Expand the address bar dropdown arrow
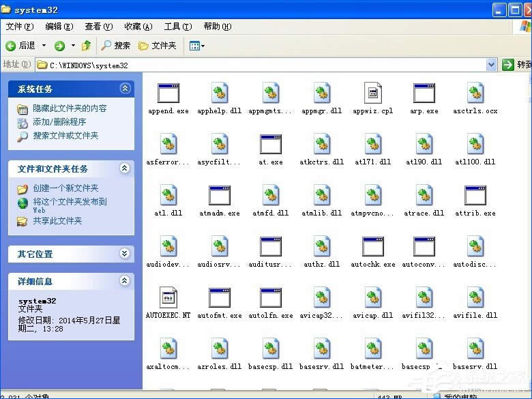The width and height of the screenshot is (532, 399). 491,65
